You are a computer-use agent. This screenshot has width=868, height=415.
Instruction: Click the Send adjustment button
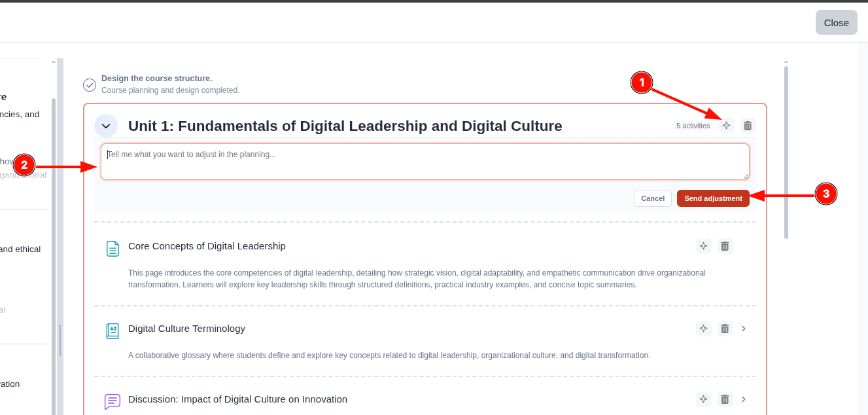[x=713, y=198]
